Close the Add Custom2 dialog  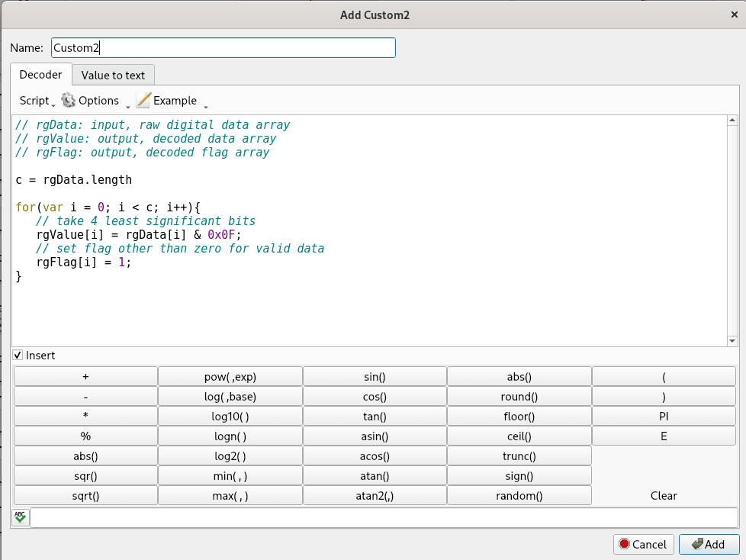(733, 14)
